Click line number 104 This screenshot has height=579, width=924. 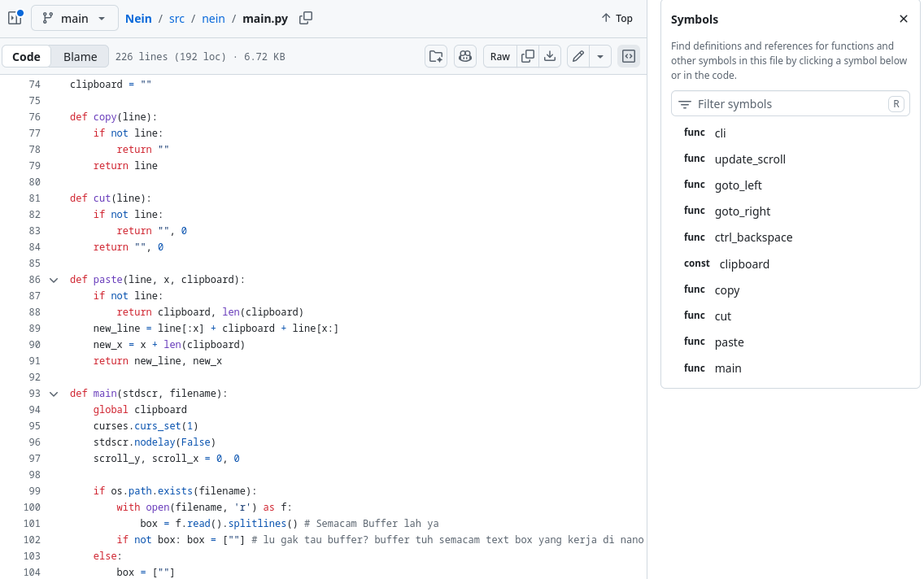point(32,572)
